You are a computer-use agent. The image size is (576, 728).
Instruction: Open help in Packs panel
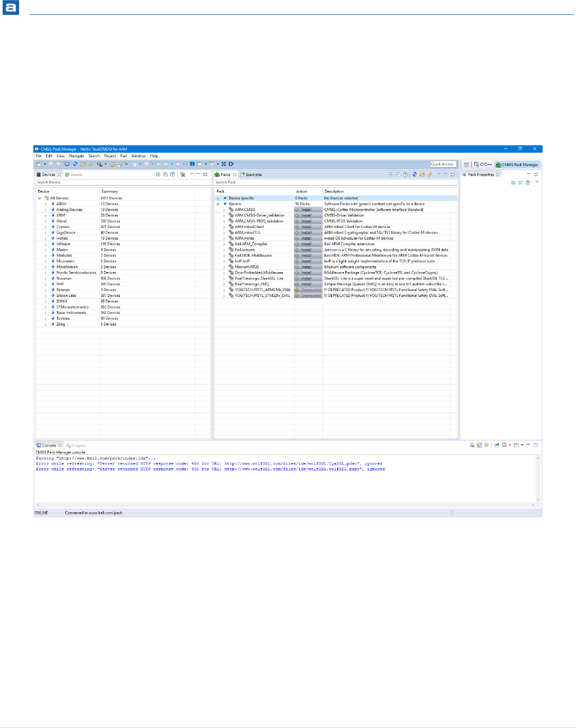(x=405, y=174)
